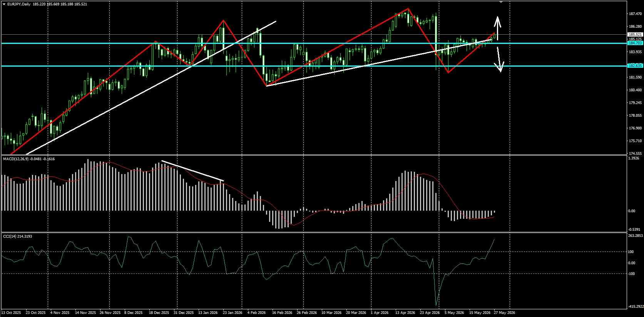Click the 180.400 price scale value
This screenshot has height=317, width=644.
pos(635,90)
